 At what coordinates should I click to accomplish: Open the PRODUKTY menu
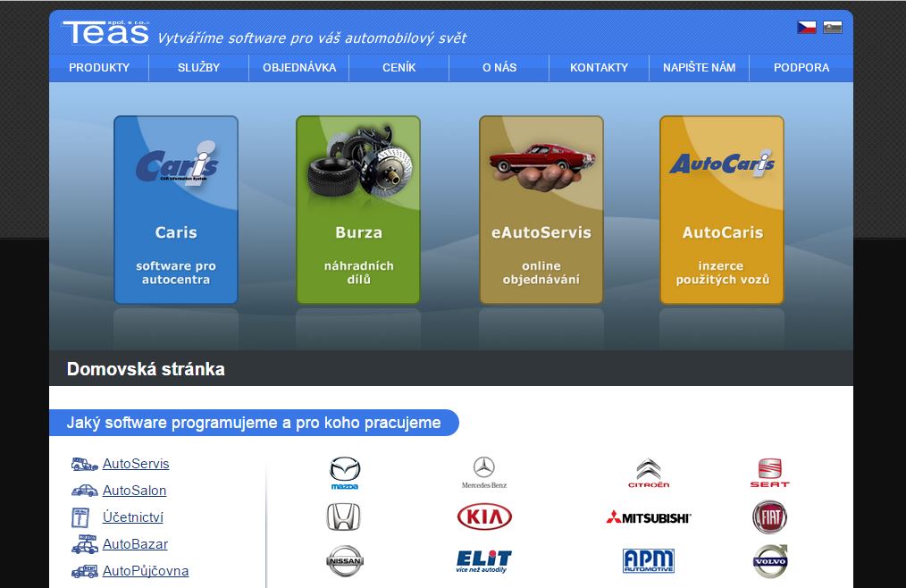coord(99,68)
